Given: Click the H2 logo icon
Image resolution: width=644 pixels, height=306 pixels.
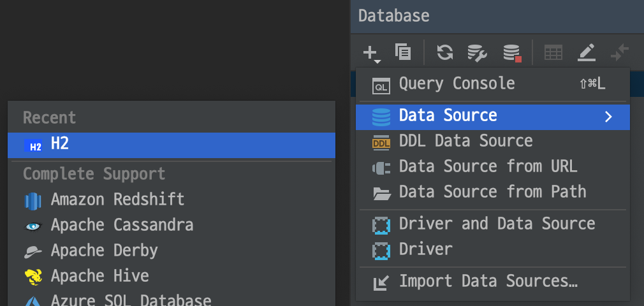Looking at the screenshot, I should click(x=33, y=146).
